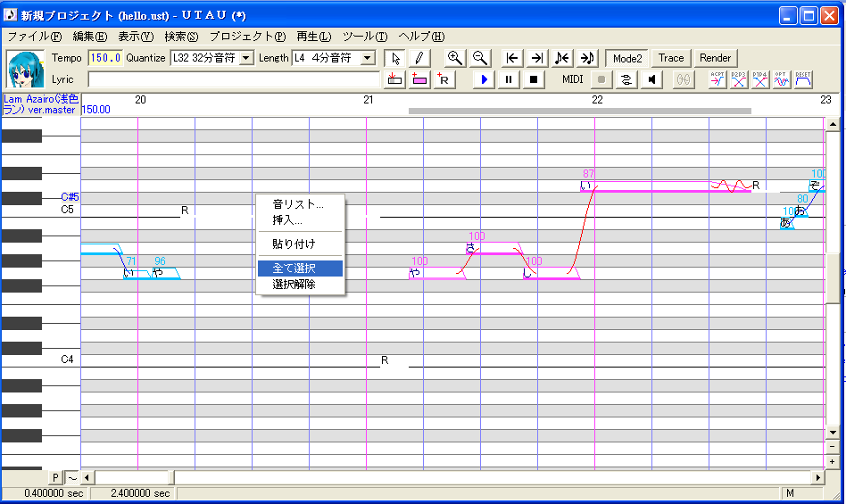Click the insert rest +R icon
This screenshot has height=504, width=846.
[x=444, y=79]
